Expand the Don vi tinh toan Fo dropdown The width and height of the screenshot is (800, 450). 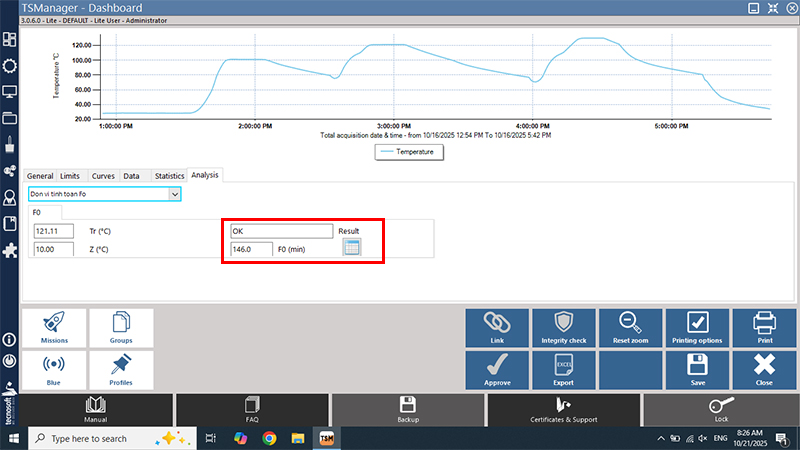[x=175, y=194]
